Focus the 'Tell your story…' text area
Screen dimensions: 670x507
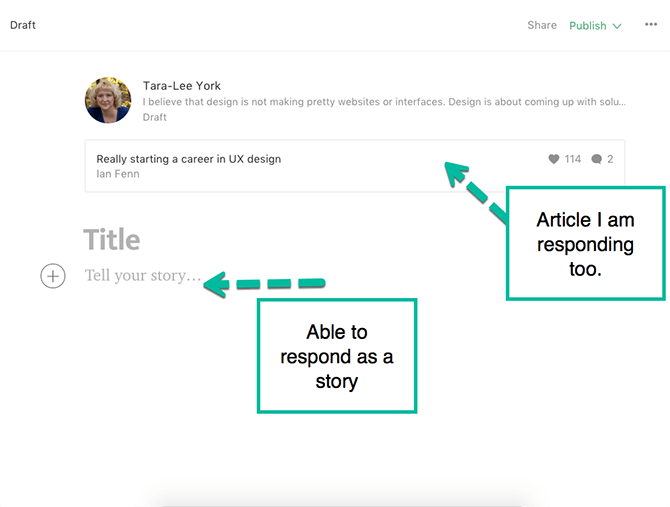click(142, 276)
